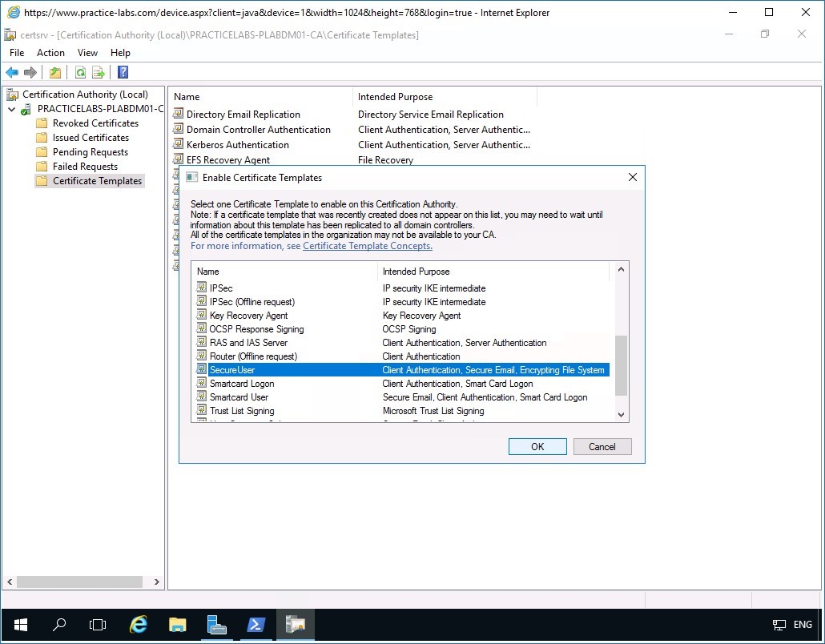
Task: Click OK in Enable Certificate Templates dialog
Action: pos(537,447)
